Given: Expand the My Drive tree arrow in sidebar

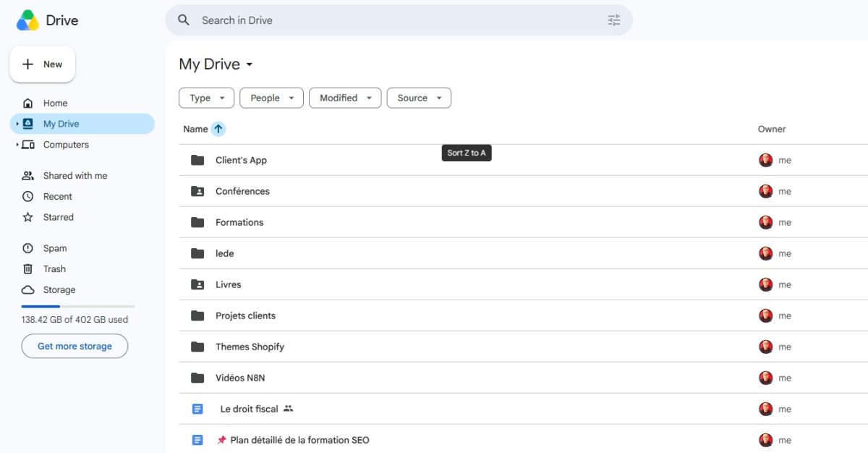Looking at the screenshot, I should (x=17, y=124).
